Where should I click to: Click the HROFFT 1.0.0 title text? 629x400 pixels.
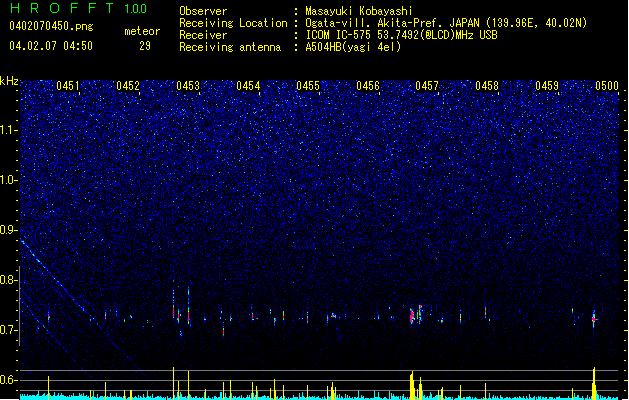(x=79, y=8)
